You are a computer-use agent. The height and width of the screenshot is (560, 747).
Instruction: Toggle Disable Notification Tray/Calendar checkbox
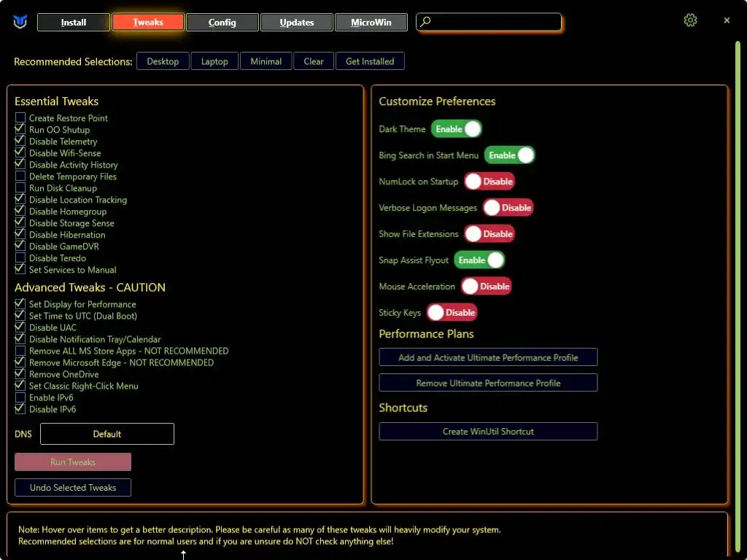pos(20,339)
